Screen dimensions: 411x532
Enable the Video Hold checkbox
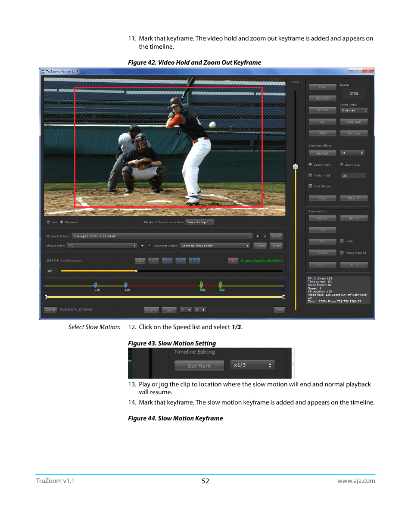(310, 175)
